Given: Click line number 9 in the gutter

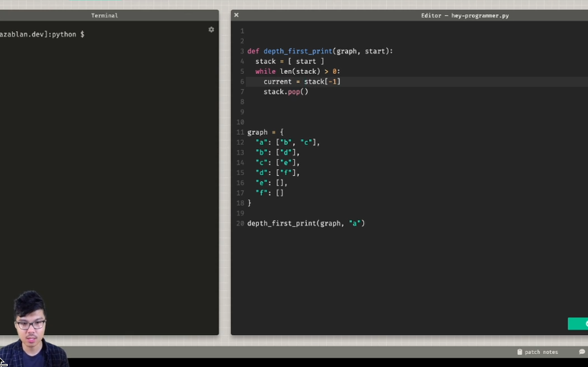Looking at the screenshot, I should tap(242, 112).
